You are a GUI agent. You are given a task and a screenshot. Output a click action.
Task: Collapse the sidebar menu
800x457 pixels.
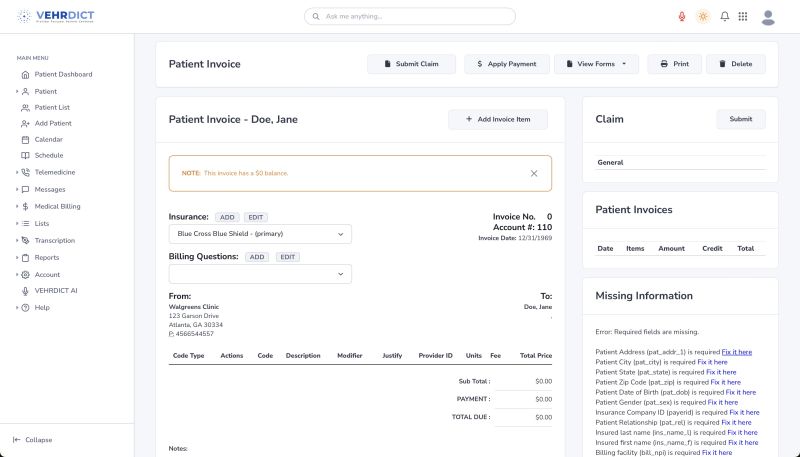pos(33,439)
